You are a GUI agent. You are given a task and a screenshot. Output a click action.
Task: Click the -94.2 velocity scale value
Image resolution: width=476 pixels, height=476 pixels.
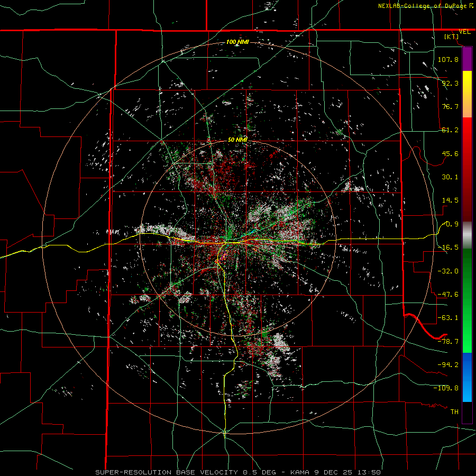pos(448,365)
